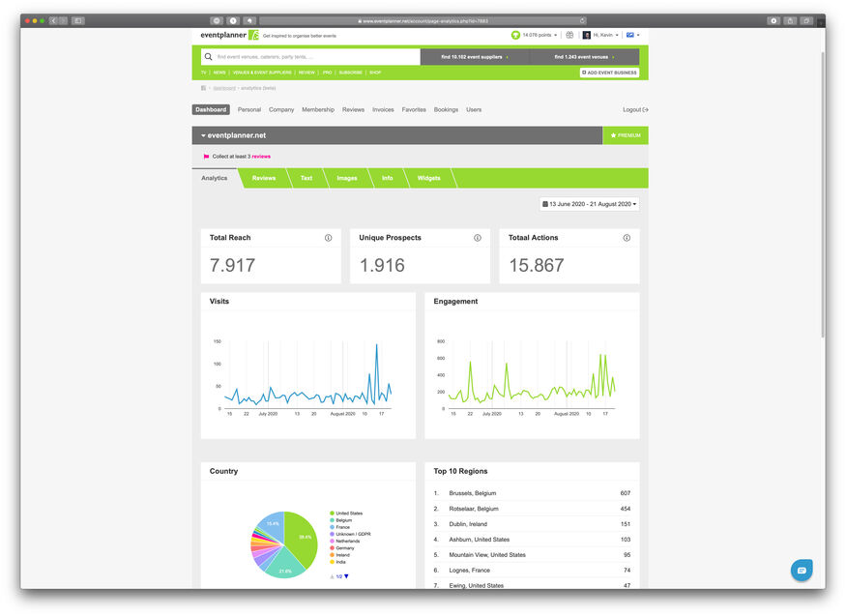Open the Company menu item
Viewport: 846px width, 616px height.
(x=281, y=109)
